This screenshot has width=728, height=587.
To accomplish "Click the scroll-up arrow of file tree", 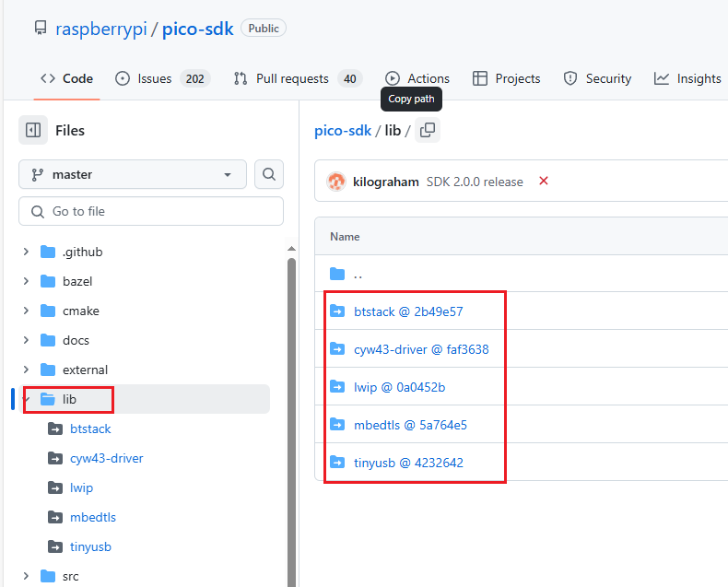I will click(291, 249).
